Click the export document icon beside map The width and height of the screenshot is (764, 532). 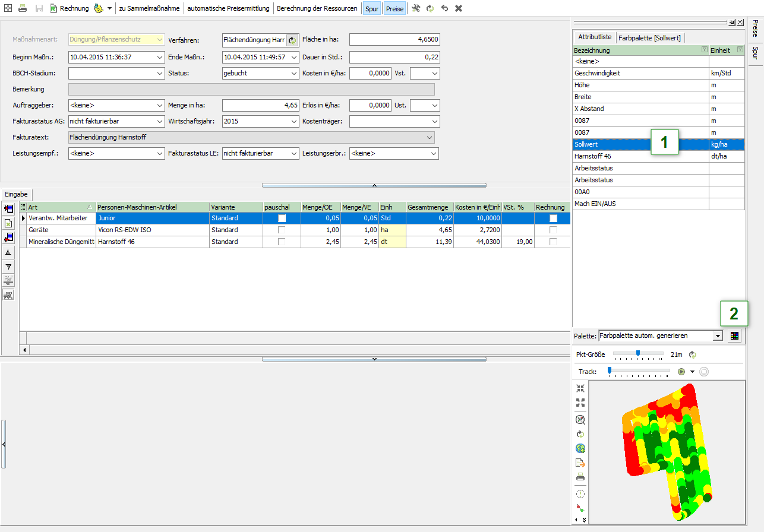pos(580,463)
